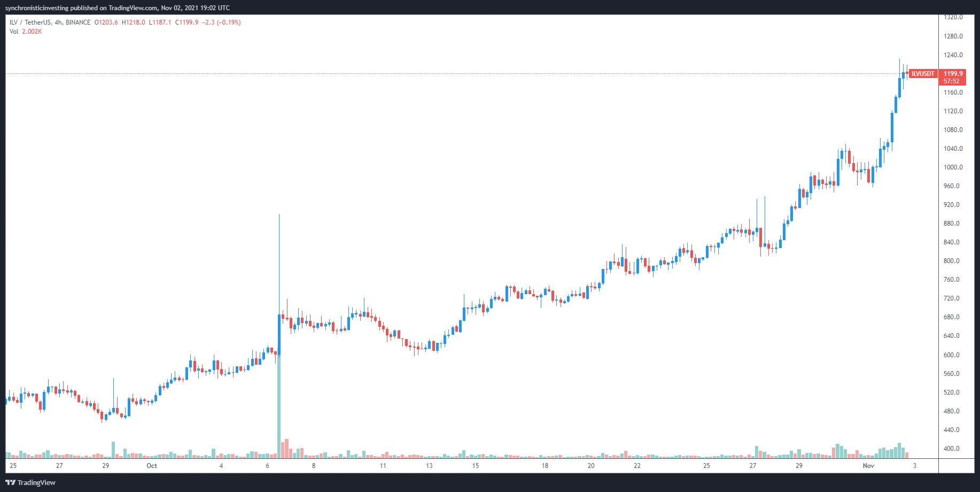Click the Oct label on time axis
The width and height of the screenshot is (980, 492).
(x=152, y=466)
